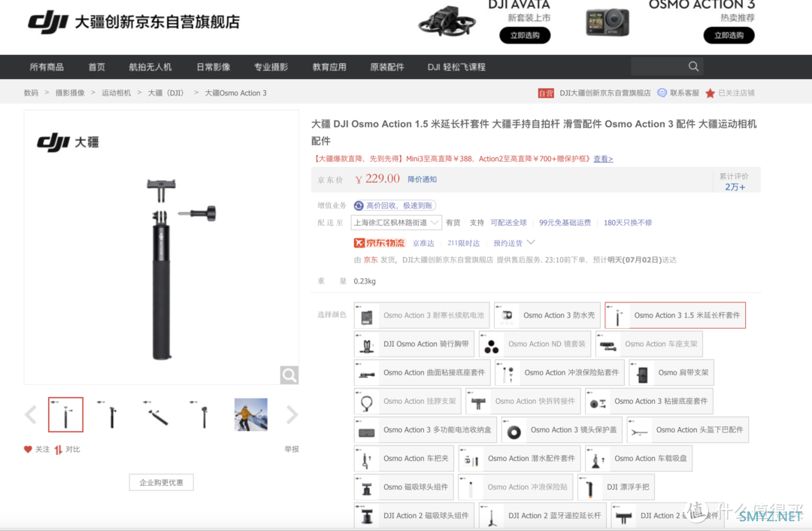Choose DJI Action 2 磁吸球头组件 option

click(x=414, y=515)
